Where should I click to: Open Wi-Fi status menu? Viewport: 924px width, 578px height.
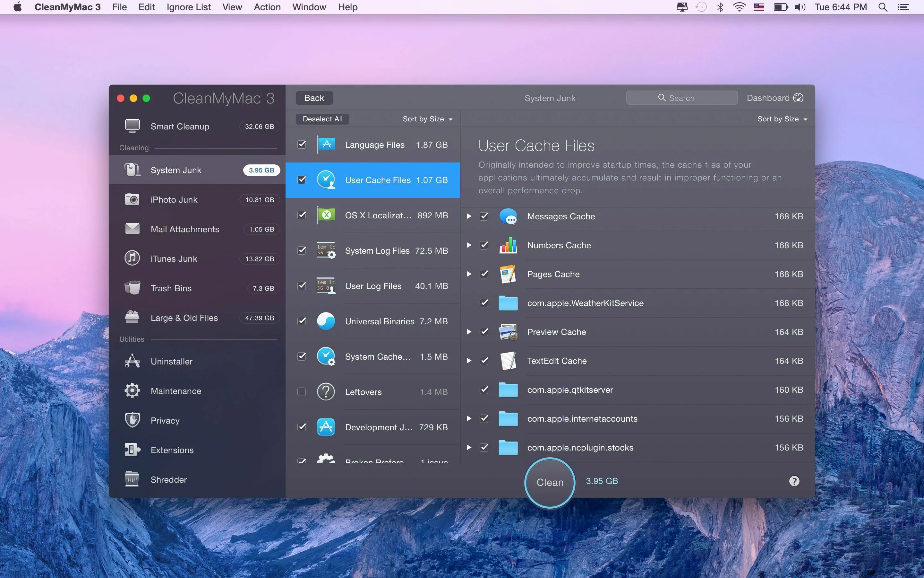740,7
